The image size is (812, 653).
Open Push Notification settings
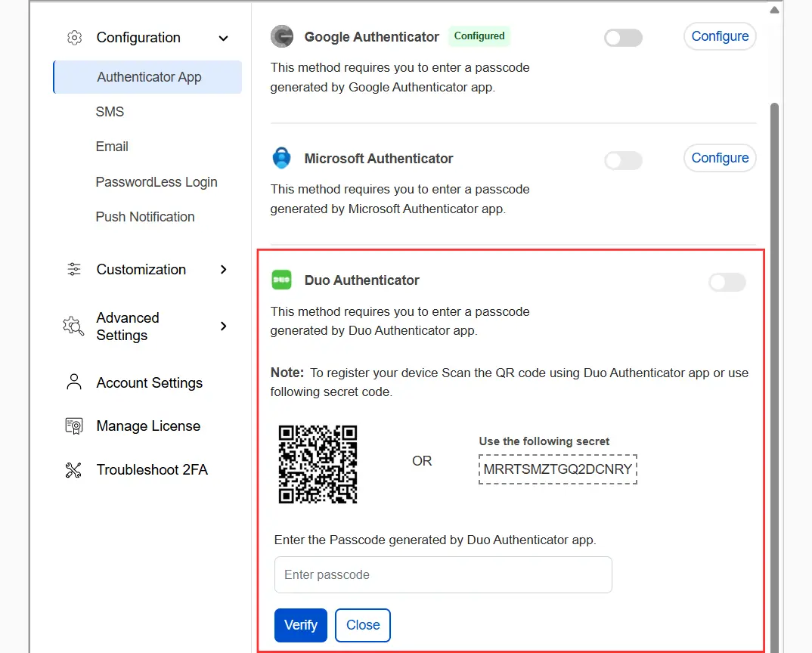pyautogui.click(x=145, y=217)
